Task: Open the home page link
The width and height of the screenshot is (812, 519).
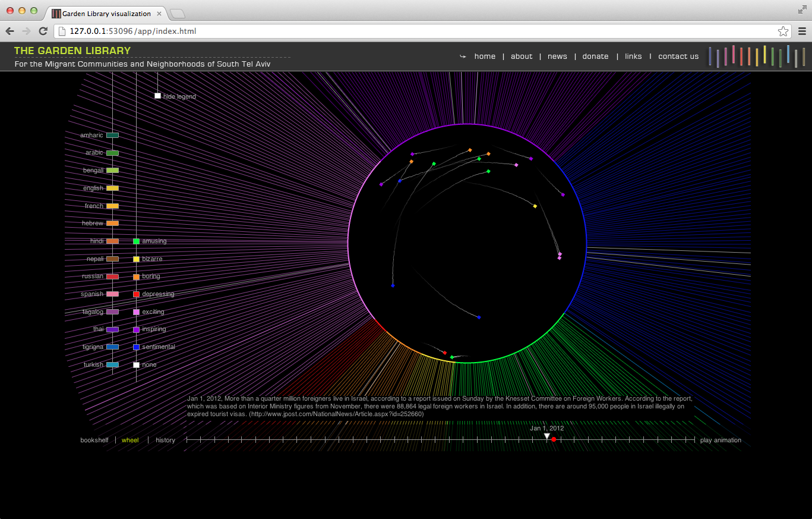Action: 485,56
